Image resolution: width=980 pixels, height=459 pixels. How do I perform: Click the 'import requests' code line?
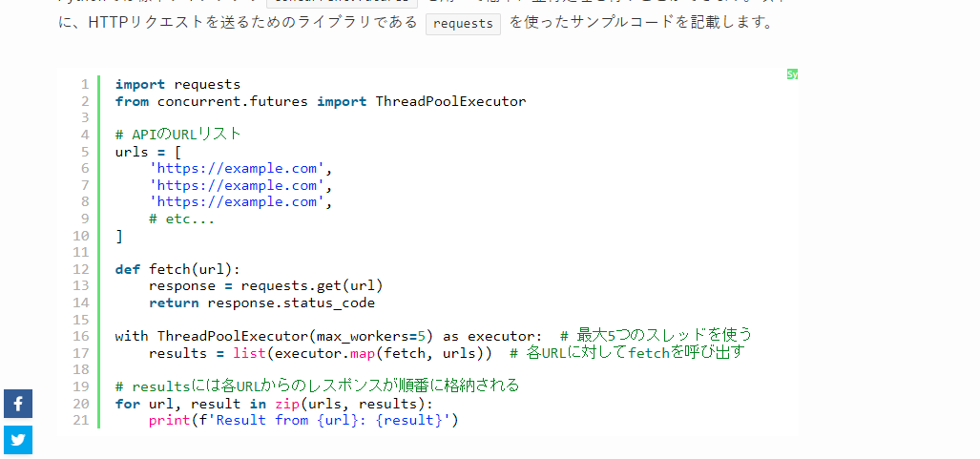(x=177, y=84)
